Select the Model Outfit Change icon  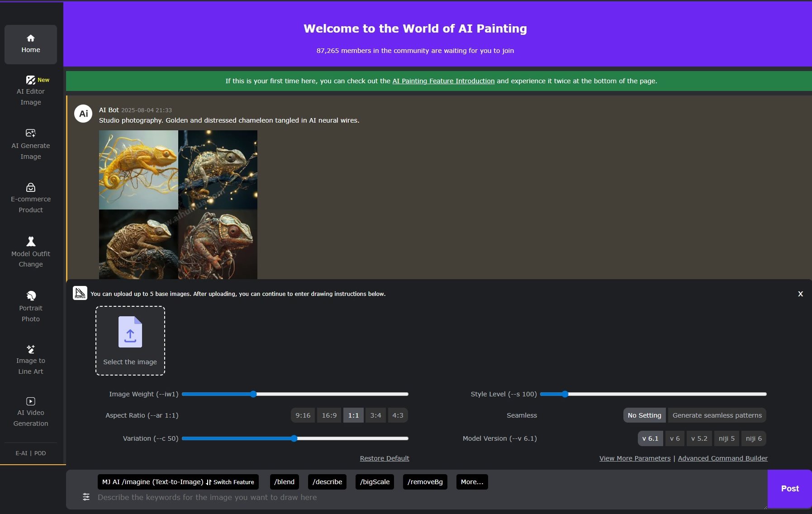[31, 242]
